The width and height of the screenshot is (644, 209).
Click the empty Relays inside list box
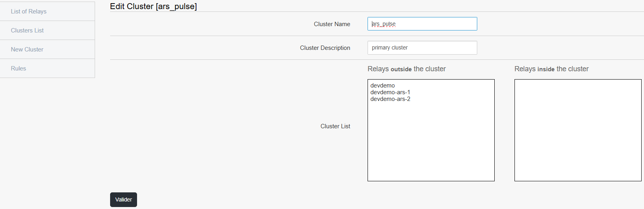578,130
